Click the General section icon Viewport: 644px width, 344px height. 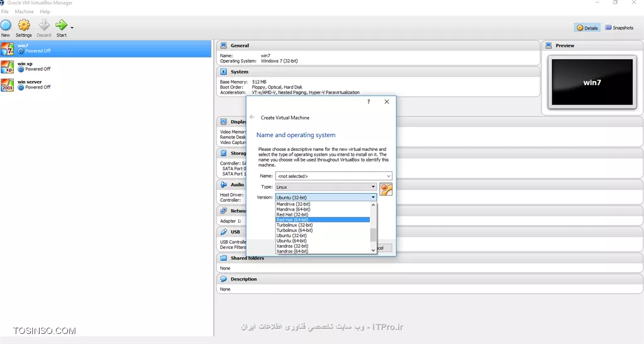(223, 45)
